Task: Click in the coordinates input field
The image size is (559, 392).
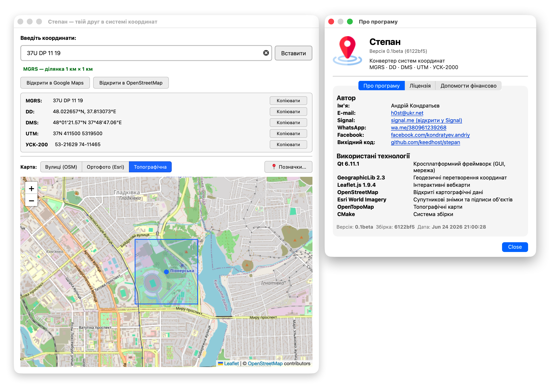Action: coord(146,53)
